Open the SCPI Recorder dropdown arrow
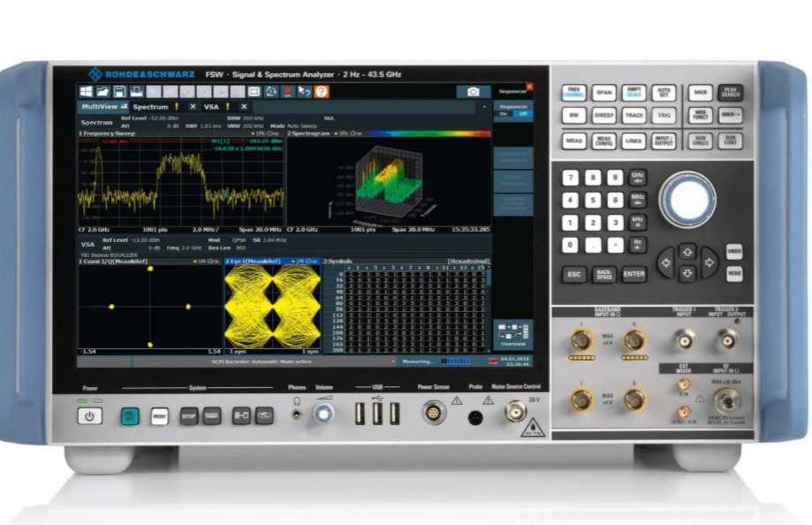812x525 pixels. coord(393,361)
